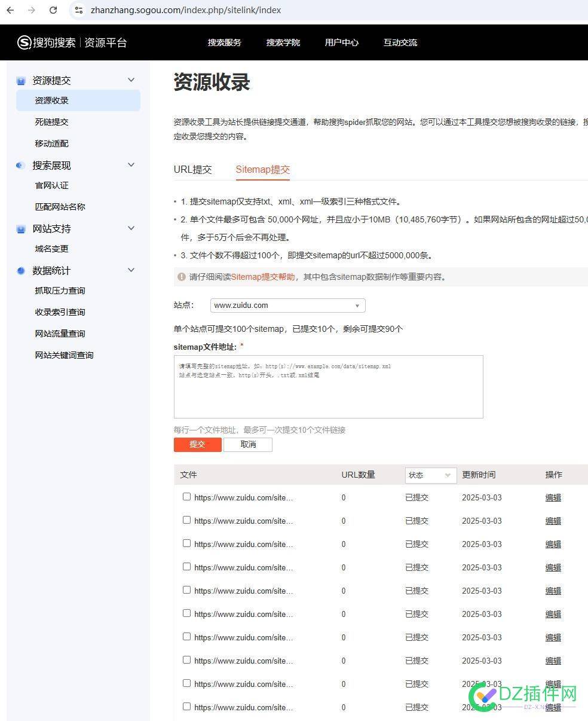588x721 pixels.
Task: Click the 资源提交 section label in the sidebar
Action: pos(51,80)
